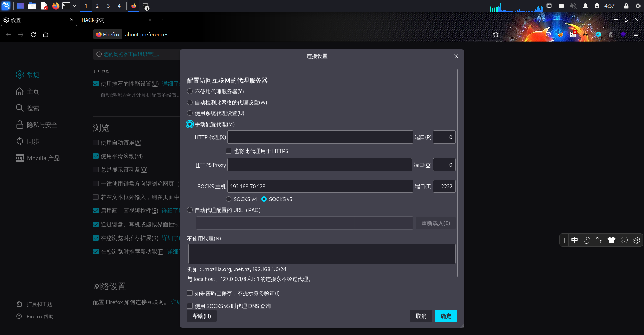Open the IME skin shirt icon

click(611, 240)
